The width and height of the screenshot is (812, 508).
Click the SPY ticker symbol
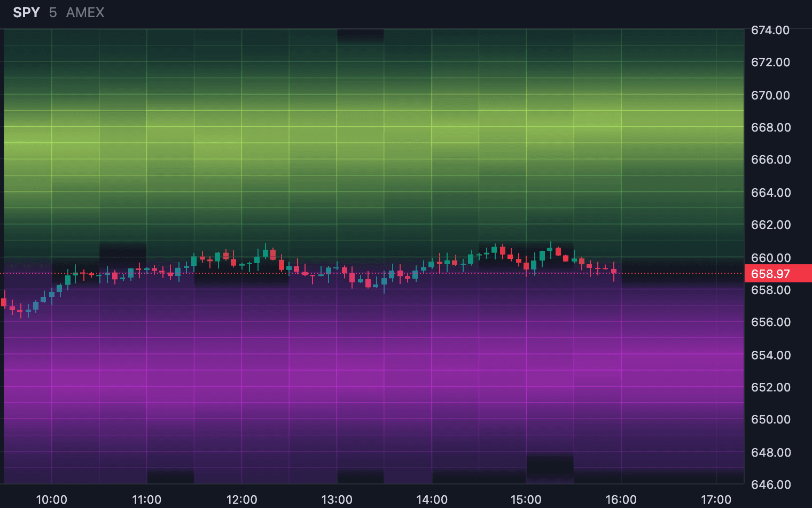26,12
